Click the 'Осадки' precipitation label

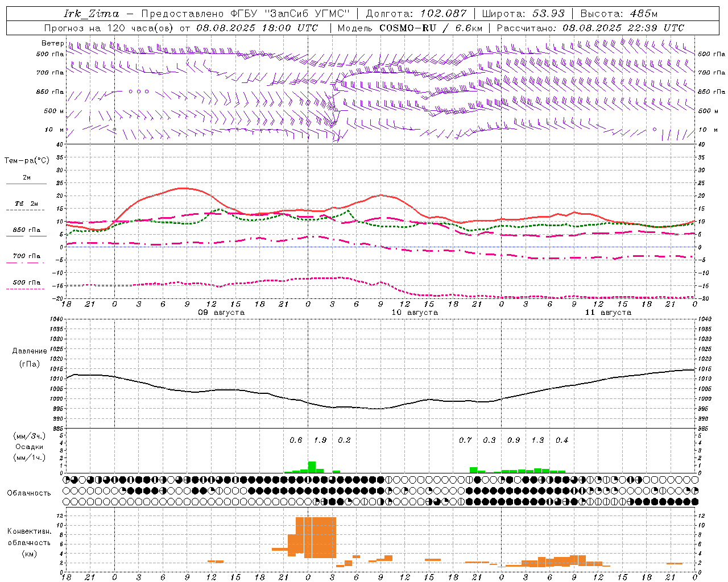[x=30, y=447]
